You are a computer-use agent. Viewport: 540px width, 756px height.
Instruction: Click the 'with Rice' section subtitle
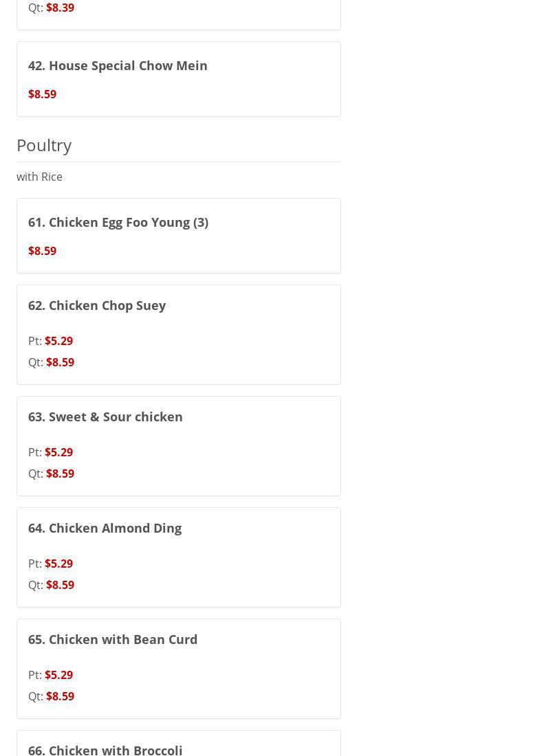(x=39, y=177)
